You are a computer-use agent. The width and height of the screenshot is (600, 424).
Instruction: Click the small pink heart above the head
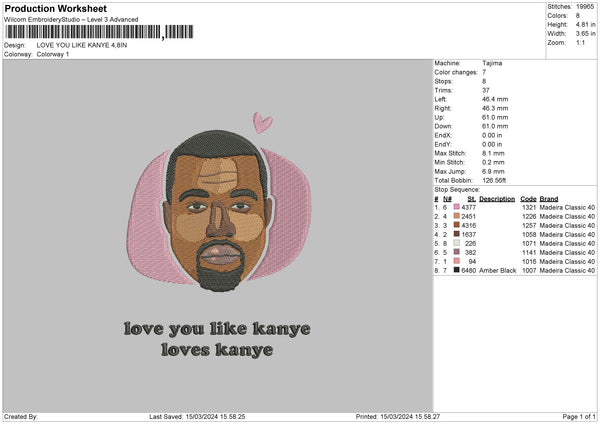263,122
